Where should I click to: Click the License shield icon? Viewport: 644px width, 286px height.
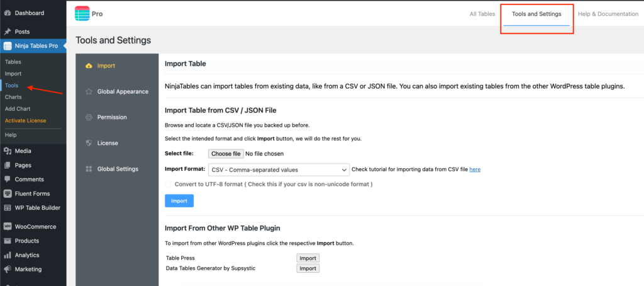point(88,143)
